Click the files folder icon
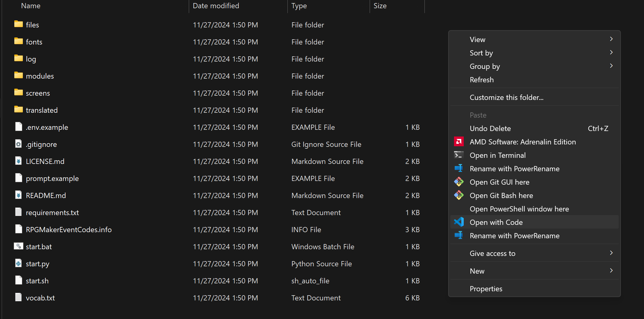644x319 pixels. point(19,24)
